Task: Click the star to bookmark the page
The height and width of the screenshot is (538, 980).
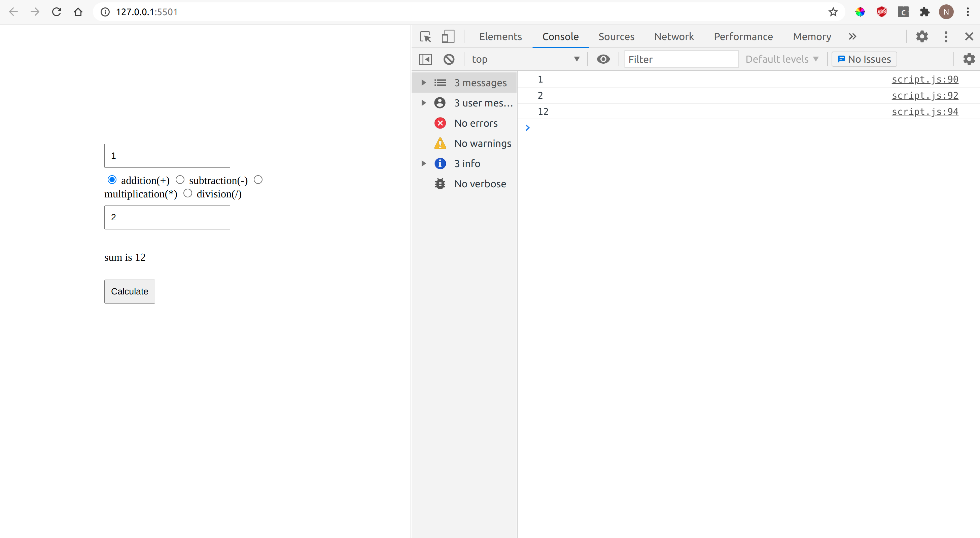Action: coord(833,12)
